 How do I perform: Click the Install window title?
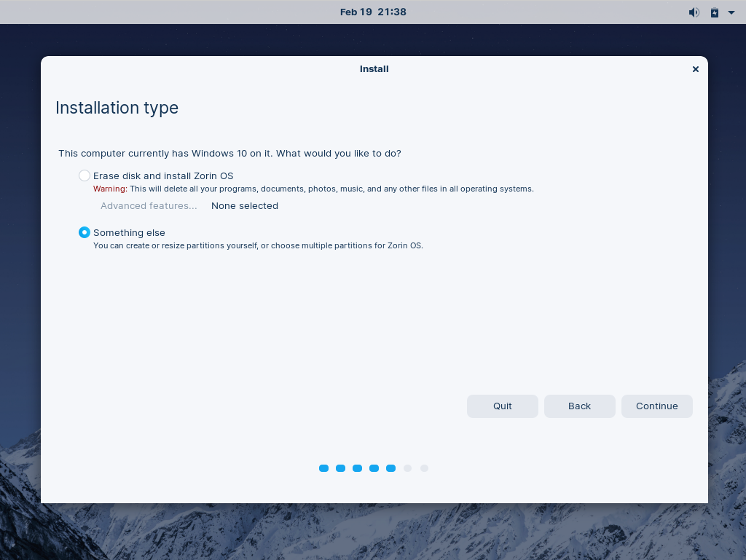click(x=374, y=68)
